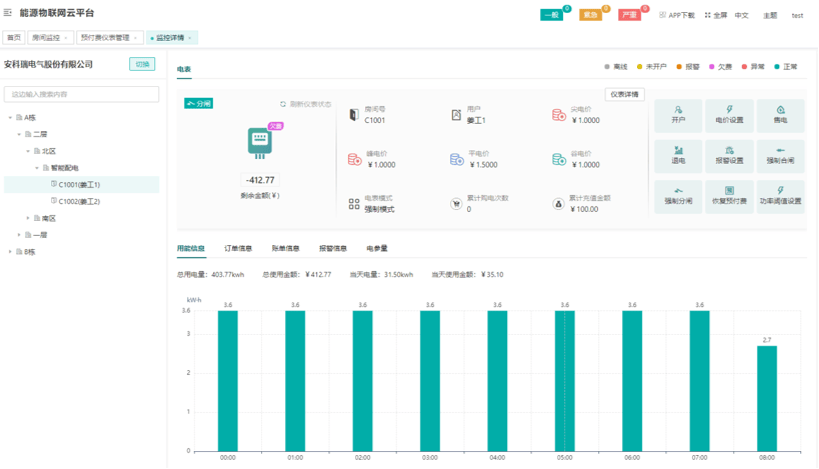819x469 pixels.
Task: Switch to the 报警信息 tab
Action: 332,248
